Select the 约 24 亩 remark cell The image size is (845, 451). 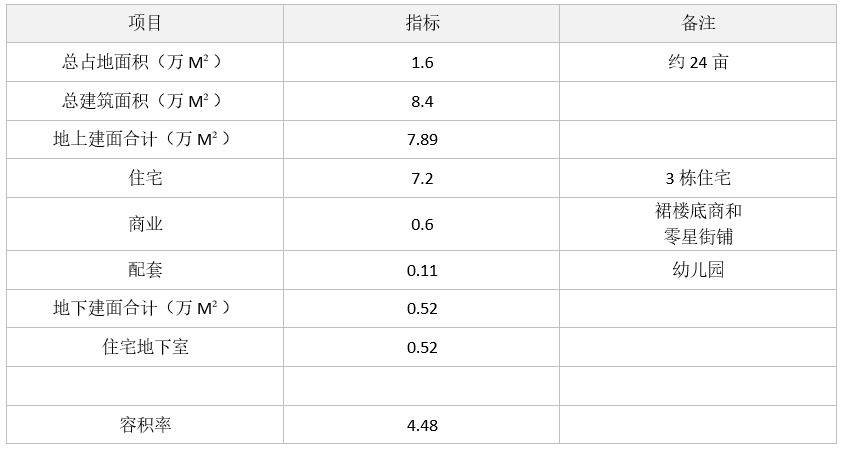698,62
